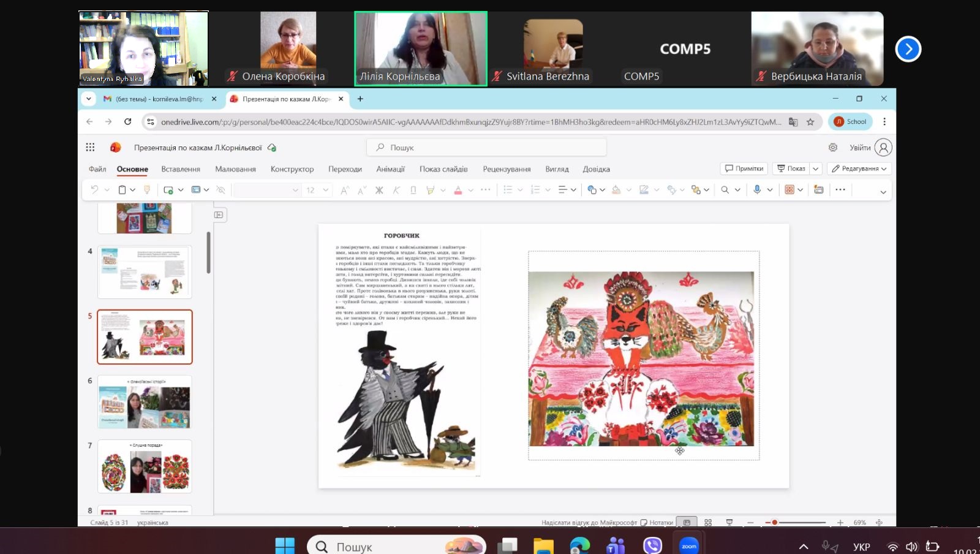This screenshot has height=554, width=980.
Task: Expand the Редагування mode dropdown
Action: click(859, 169)
